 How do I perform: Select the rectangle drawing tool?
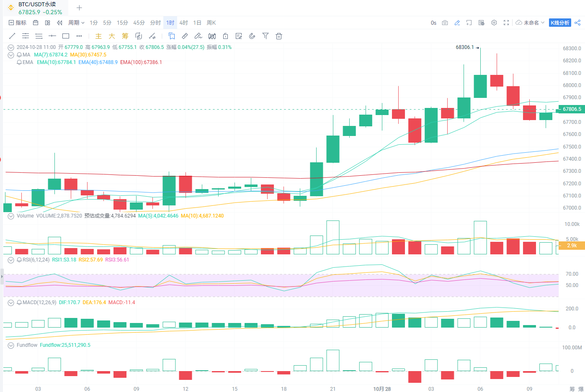(66, 36)
